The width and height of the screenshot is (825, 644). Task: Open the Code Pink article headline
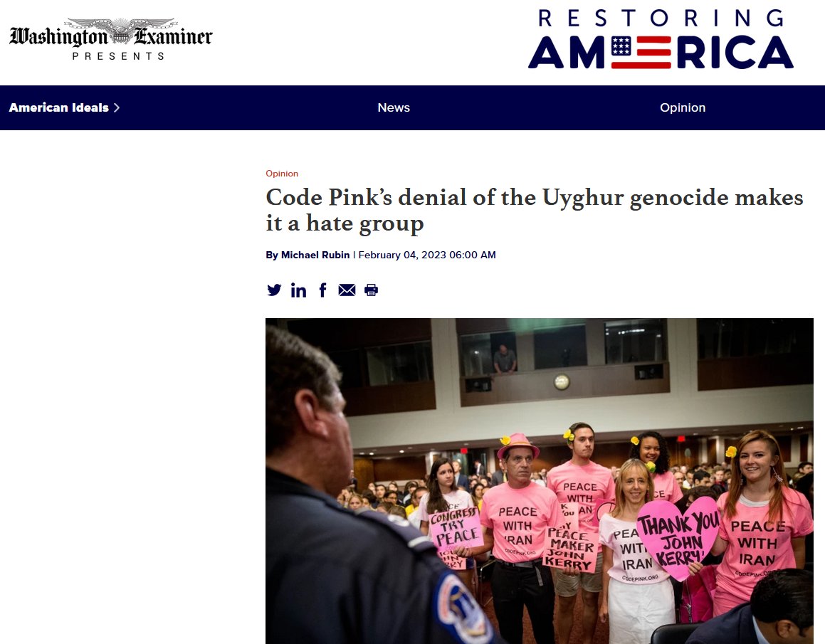[x=534, y=209]
